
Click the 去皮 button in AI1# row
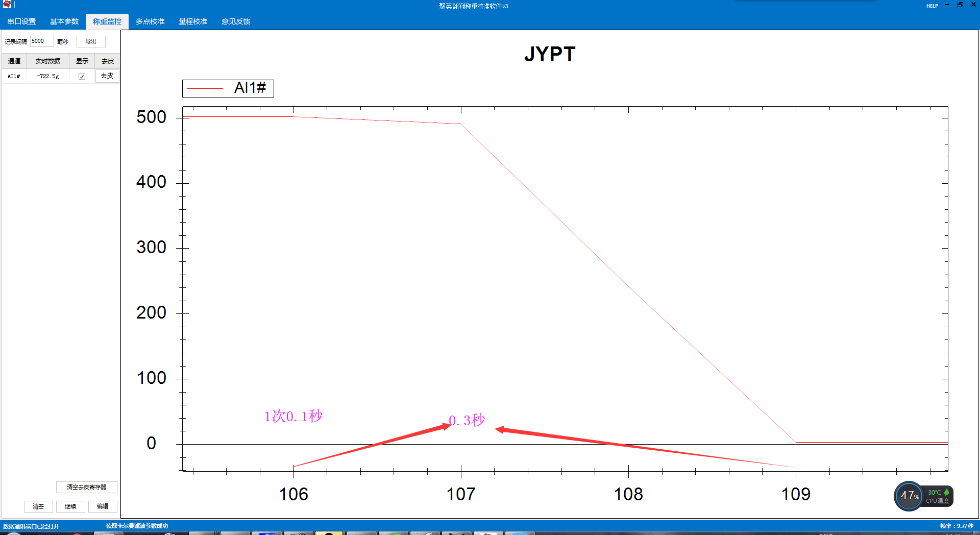pyautogui.click(x=107, y=76)
